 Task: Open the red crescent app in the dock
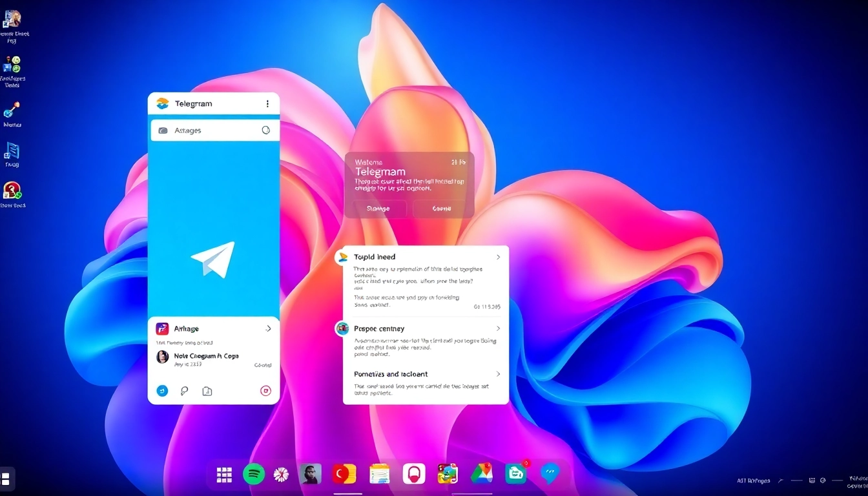click(344, 474)
